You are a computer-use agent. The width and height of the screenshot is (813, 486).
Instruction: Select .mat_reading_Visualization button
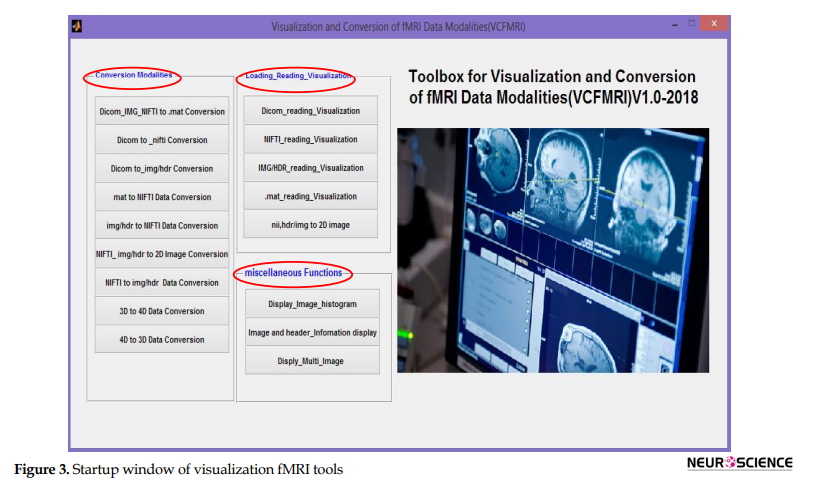311,196
